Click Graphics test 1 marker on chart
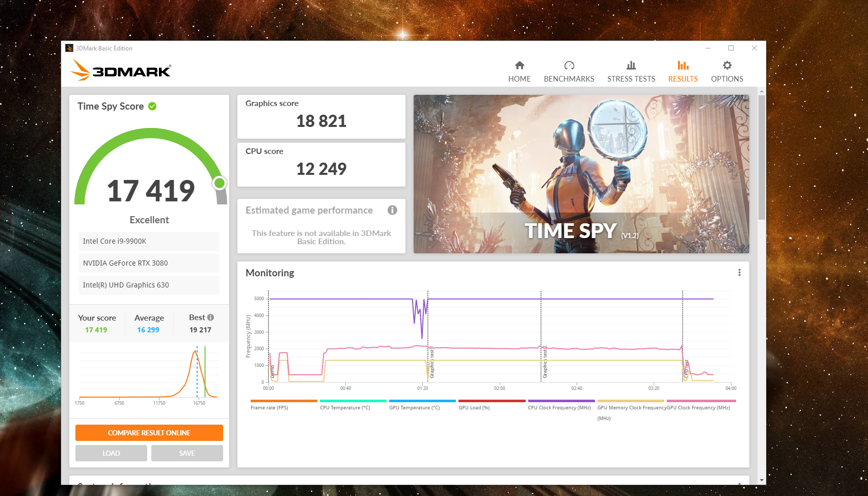The width and height of the screenshot is (868, 496). click(x=432, y=361)
